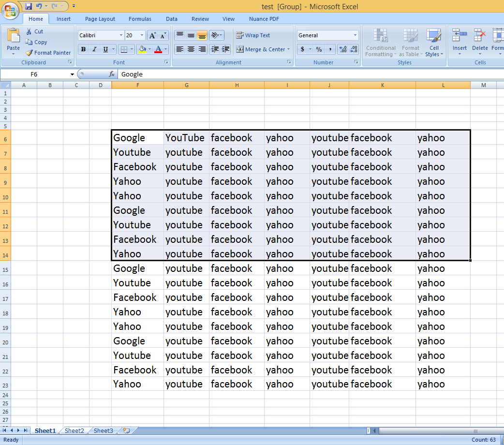Align text right in cells
Viewport: 504px width, 445px height.
pos(202,49)
